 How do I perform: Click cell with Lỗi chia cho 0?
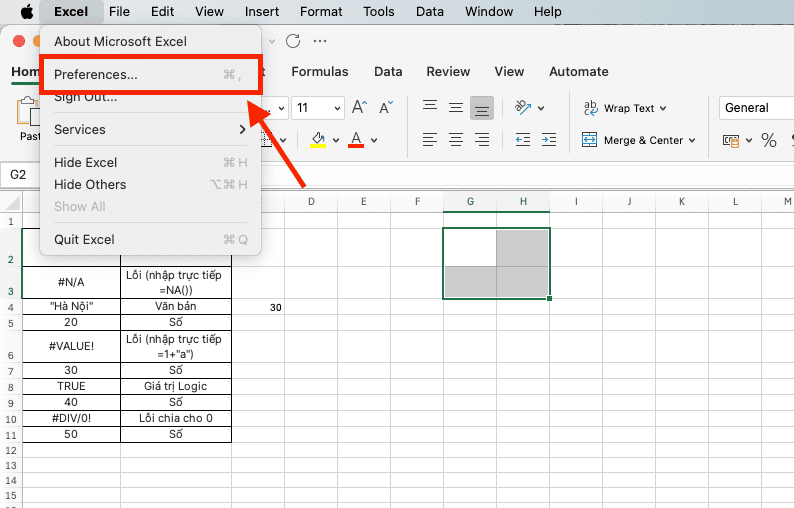(x=176, y=418)
